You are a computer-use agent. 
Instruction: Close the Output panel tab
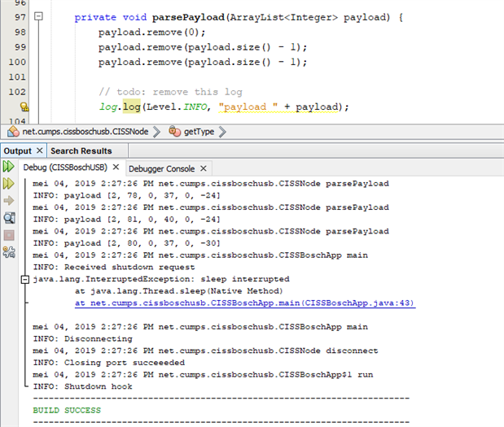click(39, 150)
